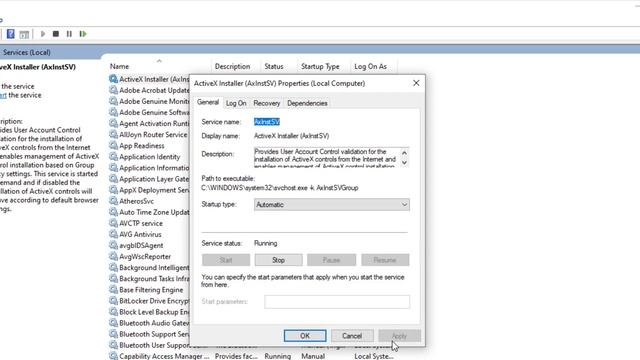Sort by Startup Type column header
This screenshot has width=640, height=360.
[x=320, y=66]
